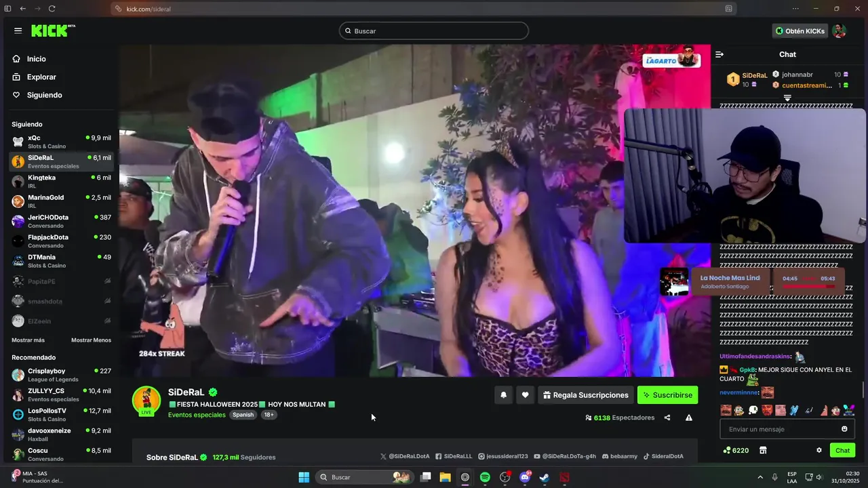Open Spotify from the taskbar
Viewport: 868px width, 488px height.
(x=485, y=477)
